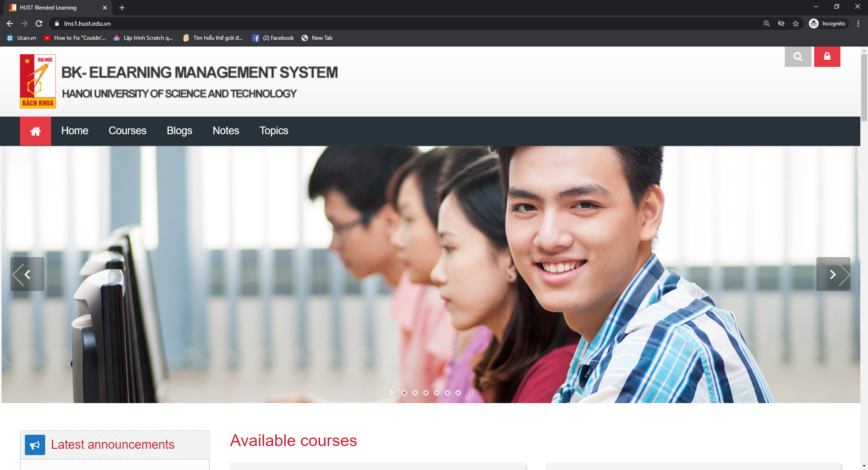Screen dimensions: 868x470
Task: Reload the page using the refresh icon
Action: click(x=39, y=23)
